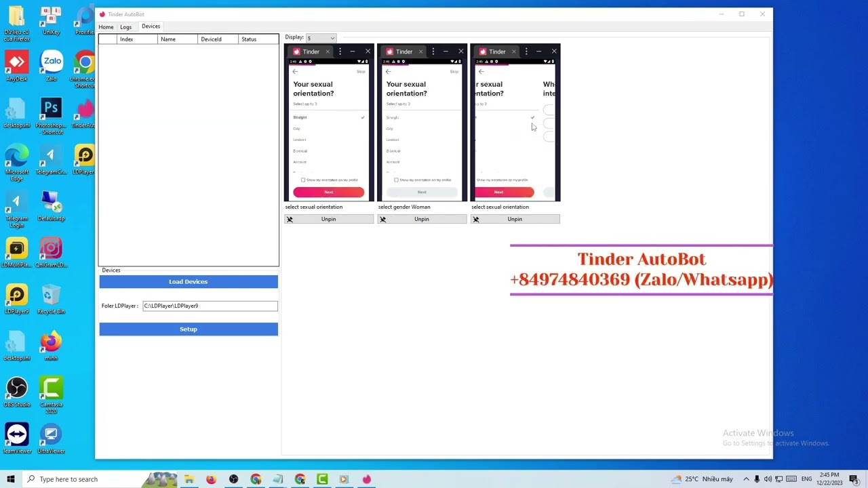The width and height of the screenshot is (868, 488).
Task: Toggle Straight option in first emulator
Action: coord(329,117)
